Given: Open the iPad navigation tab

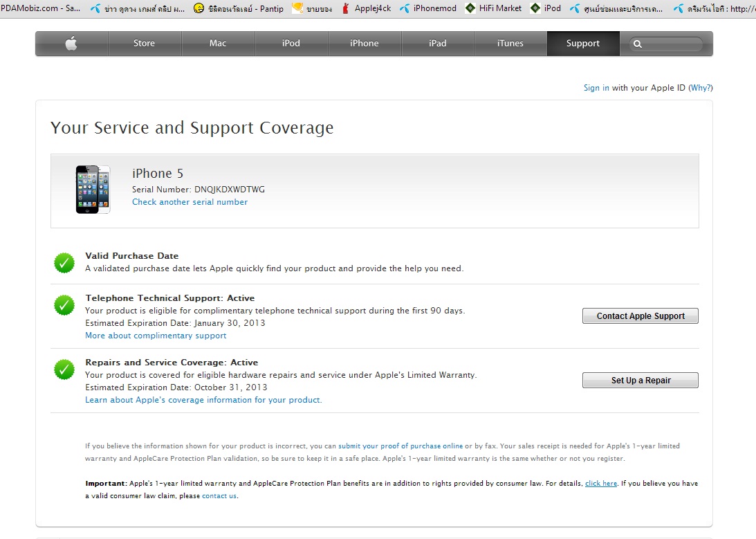Looking at the screenshot, I should pyautogui.click(x=438, y=44).
